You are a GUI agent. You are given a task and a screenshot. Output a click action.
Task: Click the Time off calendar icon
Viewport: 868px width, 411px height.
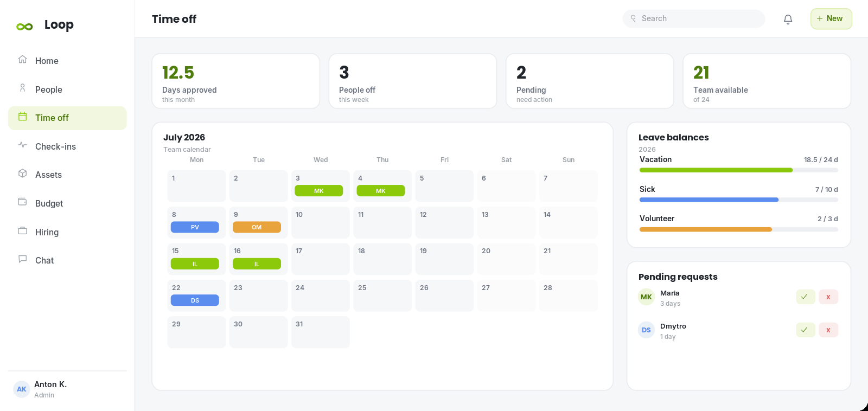(x=22, y=117)
